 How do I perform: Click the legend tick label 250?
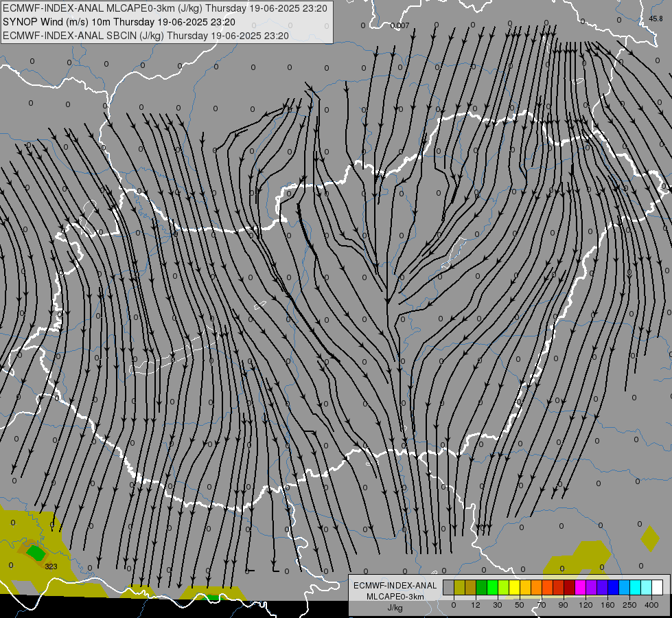pyautogui.click(x=629, y=605)
